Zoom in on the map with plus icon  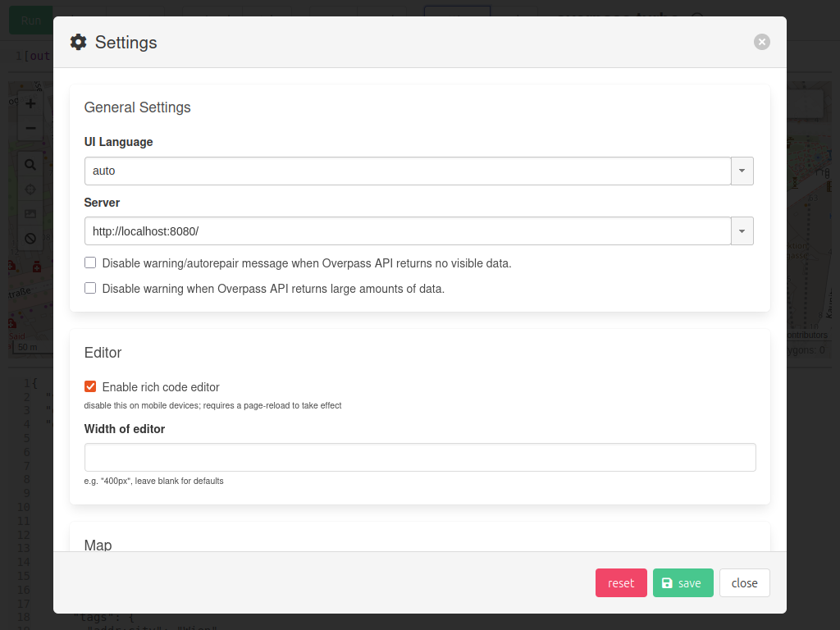pos(30,104)
